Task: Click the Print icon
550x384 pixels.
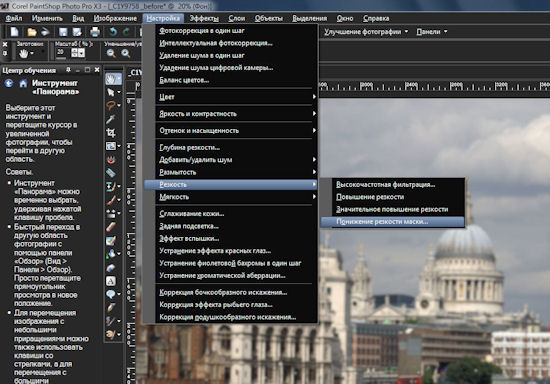Action: tap(95, 32)
